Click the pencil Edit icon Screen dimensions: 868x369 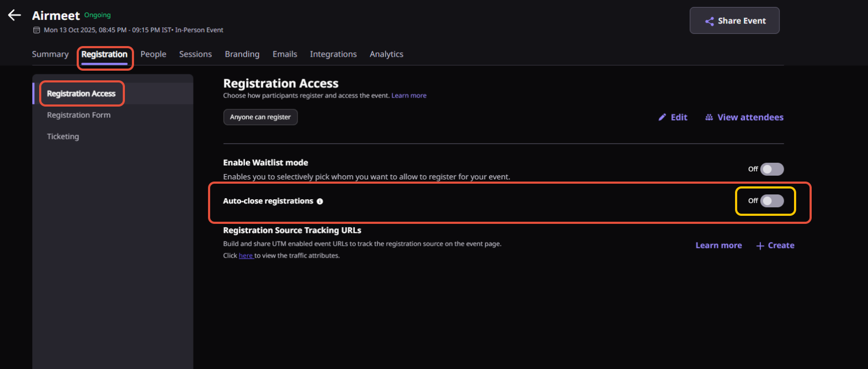662,117
